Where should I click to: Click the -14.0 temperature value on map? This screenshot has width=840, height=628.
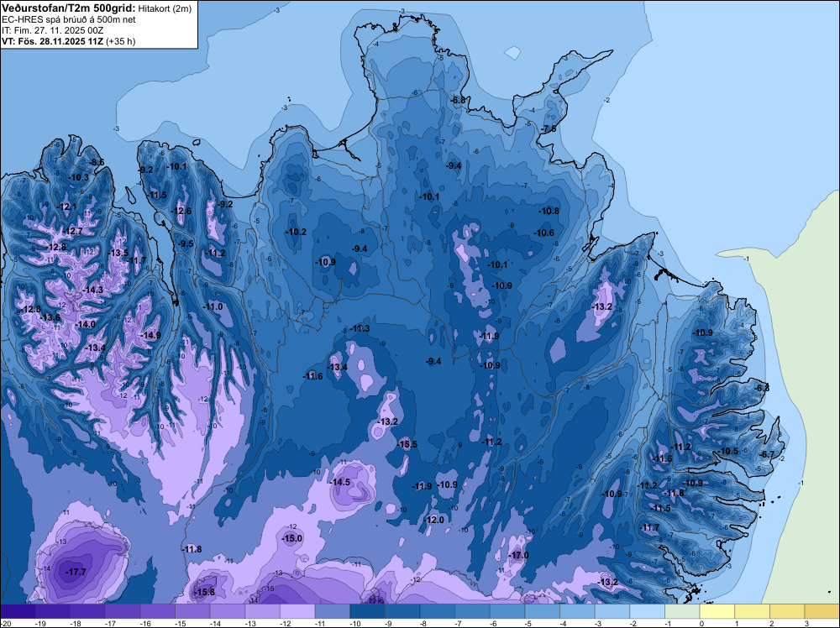[x=85, y=324]
